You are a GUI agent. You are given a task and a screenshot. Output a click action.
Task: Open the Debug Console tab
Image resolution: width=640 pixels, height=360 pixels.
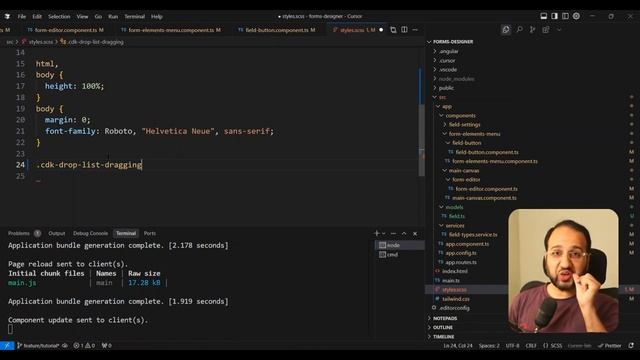coord(91,233)
